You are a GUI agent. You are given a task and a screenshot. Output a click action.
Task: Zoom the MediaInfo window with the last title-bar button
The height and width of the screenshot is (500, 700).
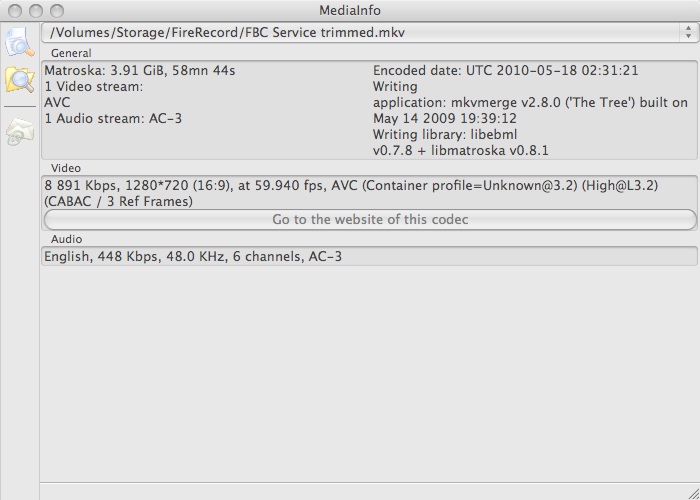[57, 11]
